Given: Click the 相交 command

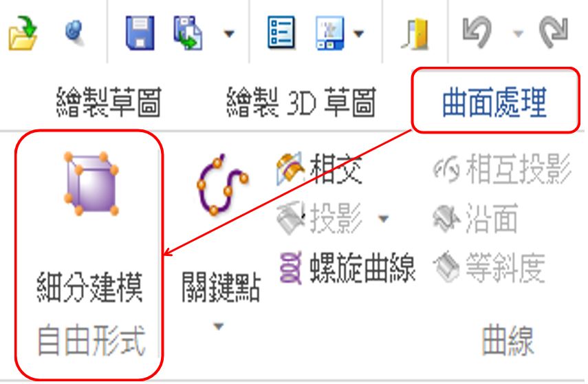Looking at the screenshot, I should [320, 170].
